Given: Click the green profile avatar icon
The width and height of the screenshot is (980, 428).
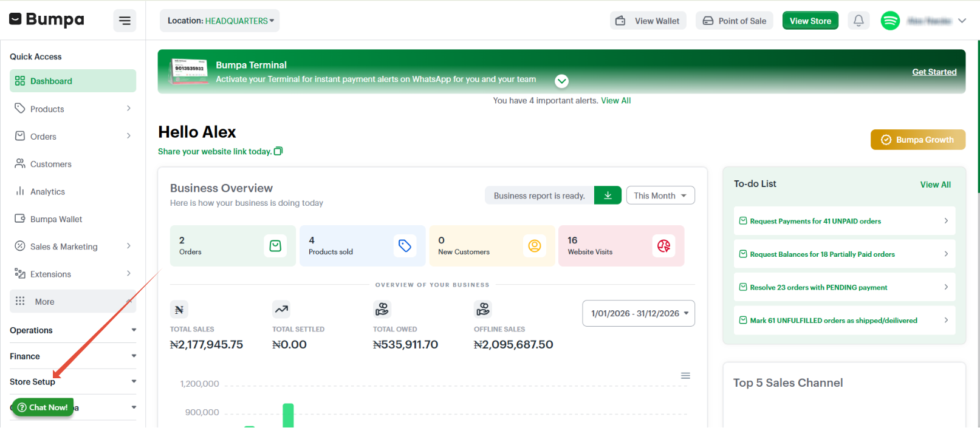Looking at the screenshot, I should [890, 21].
